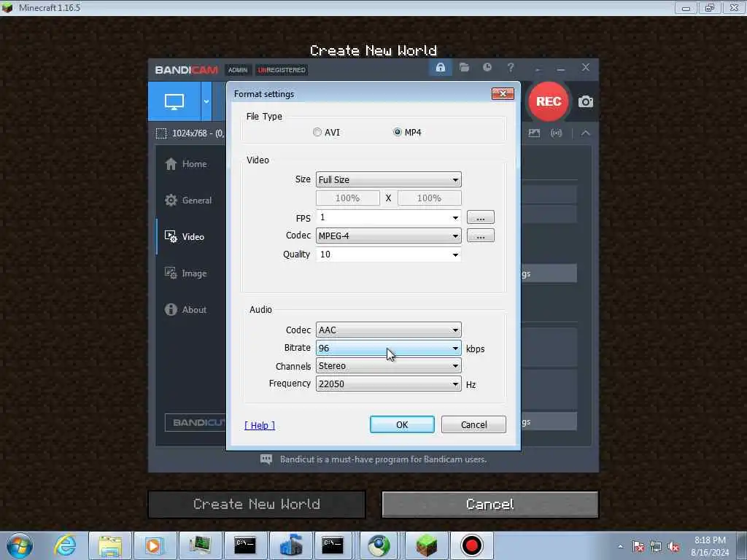747x560 pixels.
Task: Open Windows Media Player from taskbar
Action: tap(155, 545)
